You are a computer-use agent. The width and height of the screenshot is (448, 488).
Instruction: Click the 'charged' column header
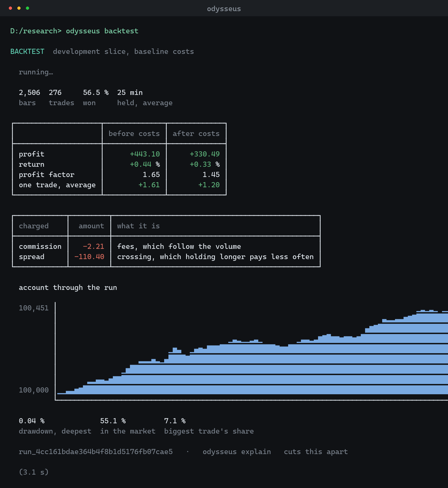click(34, 226)
